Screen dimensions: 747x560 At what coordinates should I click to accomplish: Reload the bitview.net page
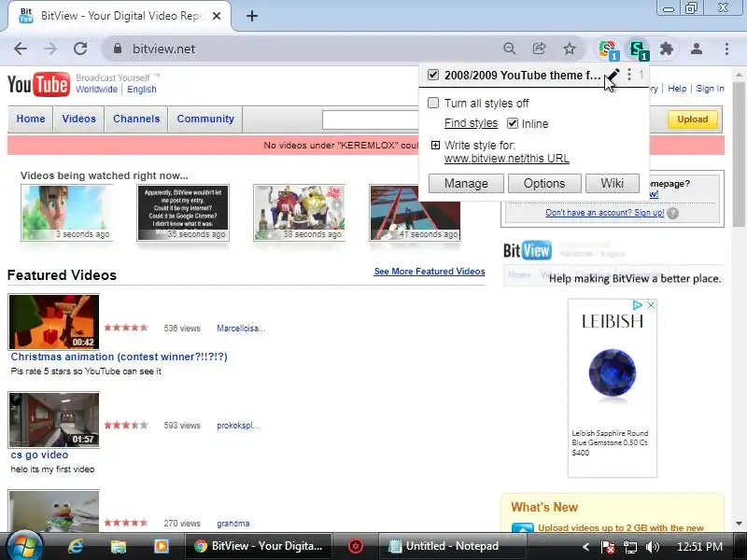click(x=80, y=49)
